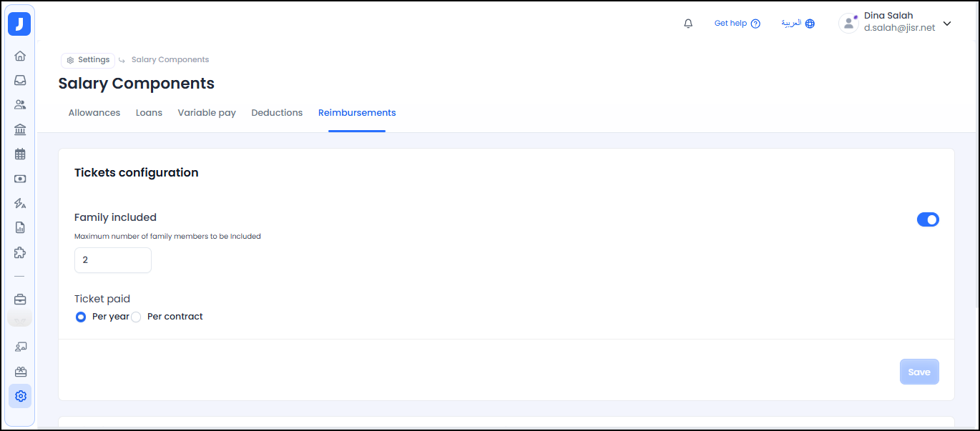
Task: Click the puzzle piece integrations icon
Action: [x=20, y=252]
